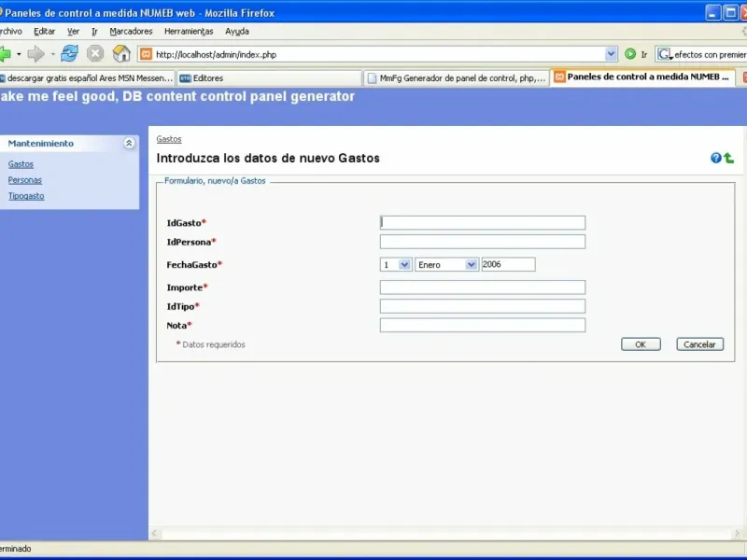The width and height of the screenshot is (747, 560).
Task: Focus the Importe input field
Action: 483,287
